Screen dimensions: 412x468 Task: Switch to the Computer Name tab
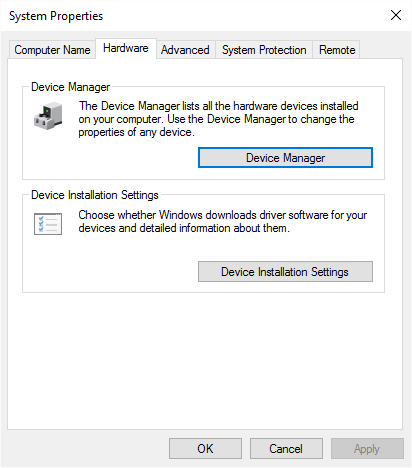(x=52, y=50)
